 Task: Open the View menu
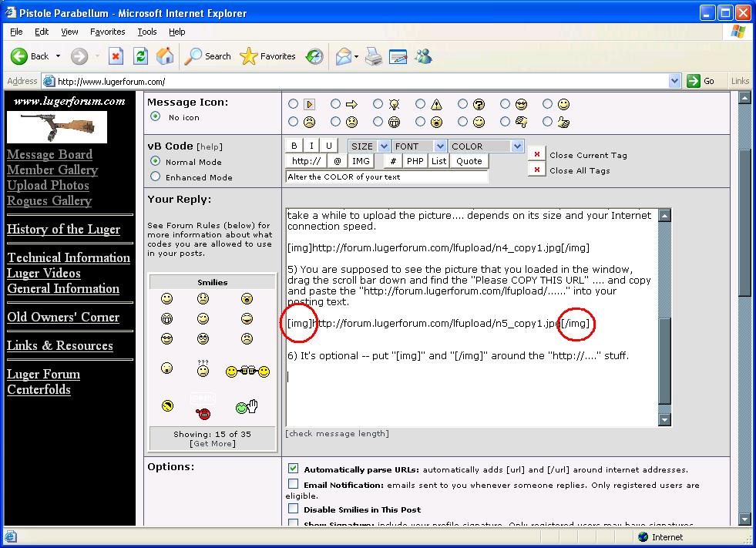pos(69,32)
